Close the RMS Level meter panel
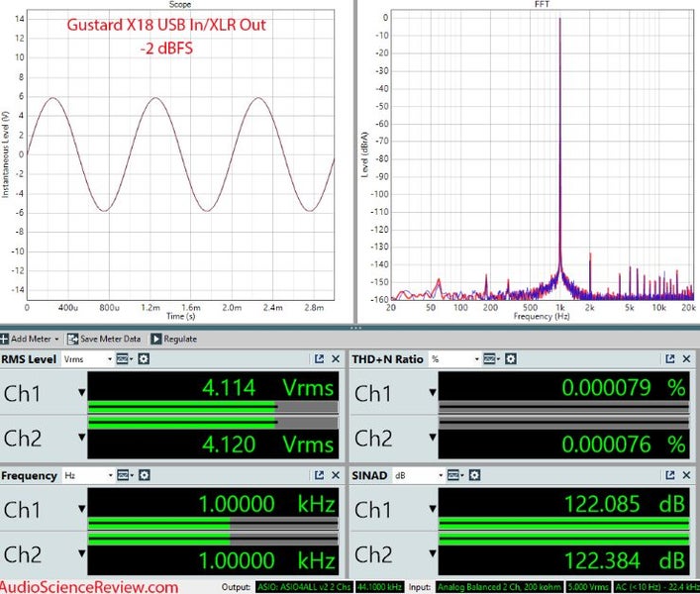The image size is (700, 594). tap(336, 359)
